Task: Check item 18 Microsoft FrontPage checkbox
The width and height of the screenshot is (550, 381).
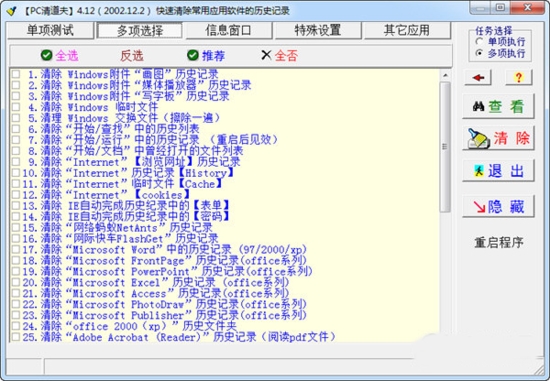Action: (x=16, y=260)
